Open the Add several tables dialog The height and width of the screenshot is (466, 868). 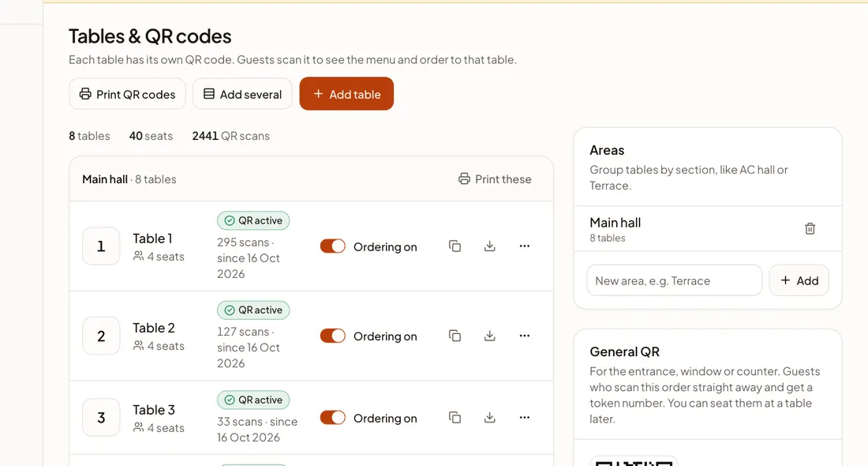[x=242, y=94]
